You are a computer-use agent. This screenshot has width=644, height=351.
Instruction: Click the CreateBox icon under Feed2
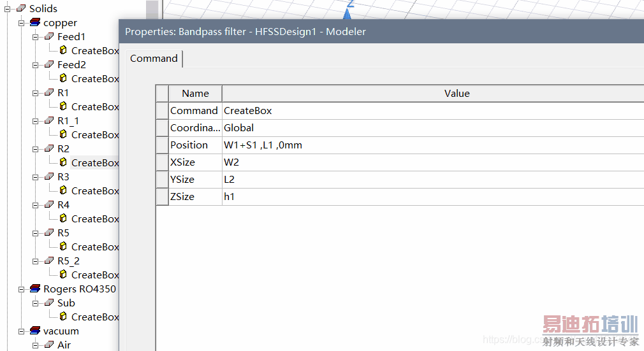click(x=63, y=78)
